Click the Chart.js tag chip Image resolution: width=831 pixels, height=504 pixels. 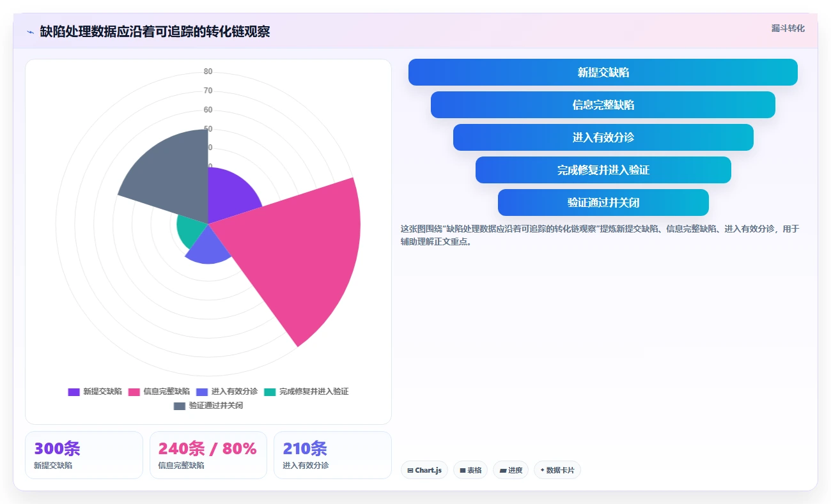[424, 470]
